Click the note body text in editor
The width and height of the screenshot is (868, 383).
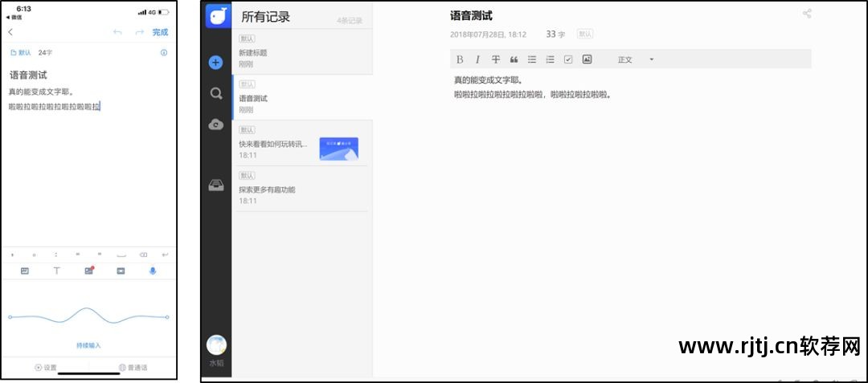pyautogui.click(x=533, y=88)
